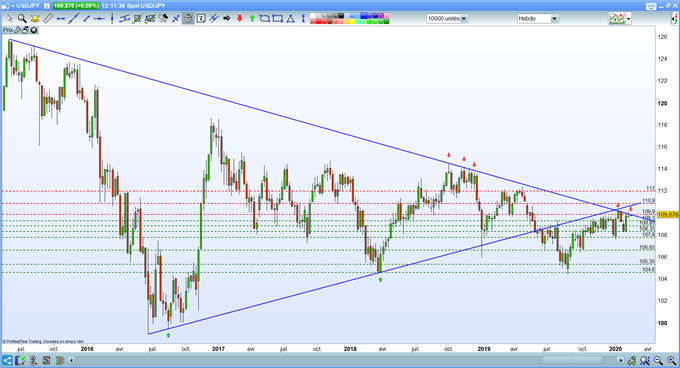Click the scrollbar right arrow
The height and width of the screenshot is (368, 680).
coord(621,360)
